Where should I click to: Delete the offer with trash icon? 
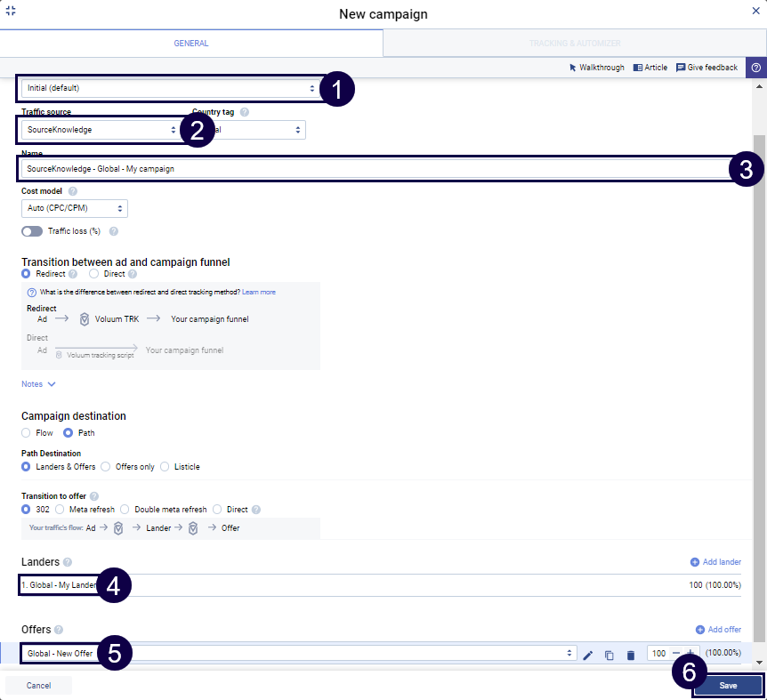click(631, 655)
